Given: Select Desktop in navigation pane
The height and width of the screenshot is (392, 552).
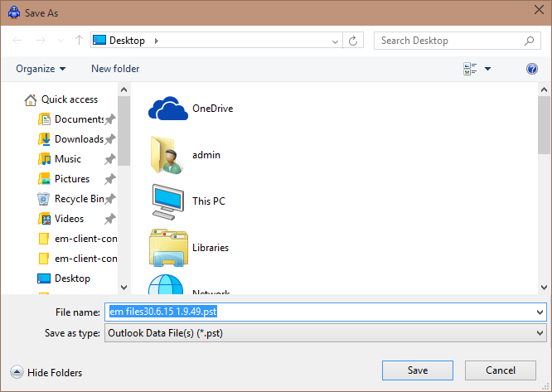Looking at the screenshot, I should (64, 278).
